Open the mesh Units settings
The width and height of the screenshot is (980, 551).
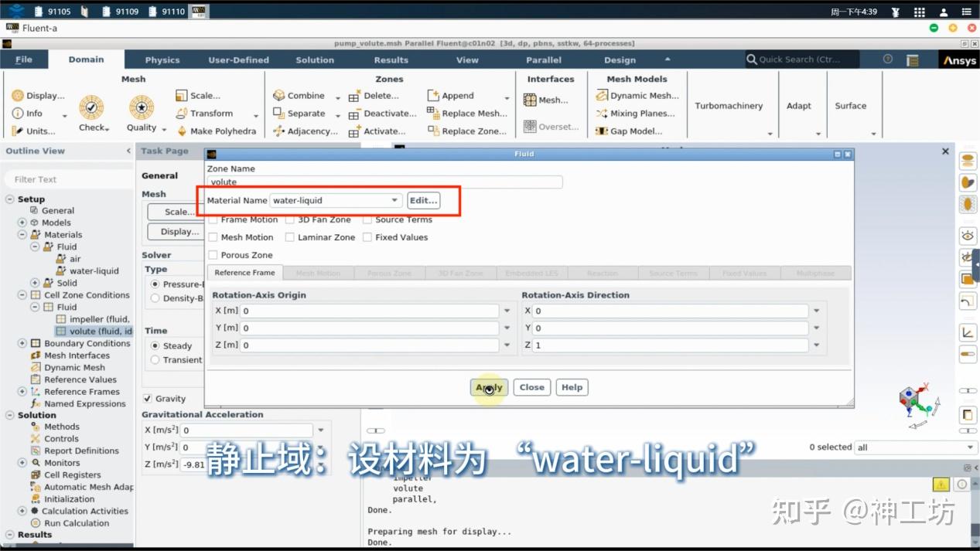point(33,131)
